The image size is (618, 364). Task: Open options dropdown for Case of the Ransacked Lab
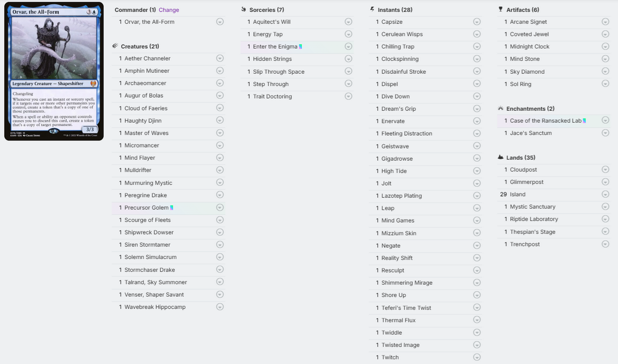[x=606, y=121]
